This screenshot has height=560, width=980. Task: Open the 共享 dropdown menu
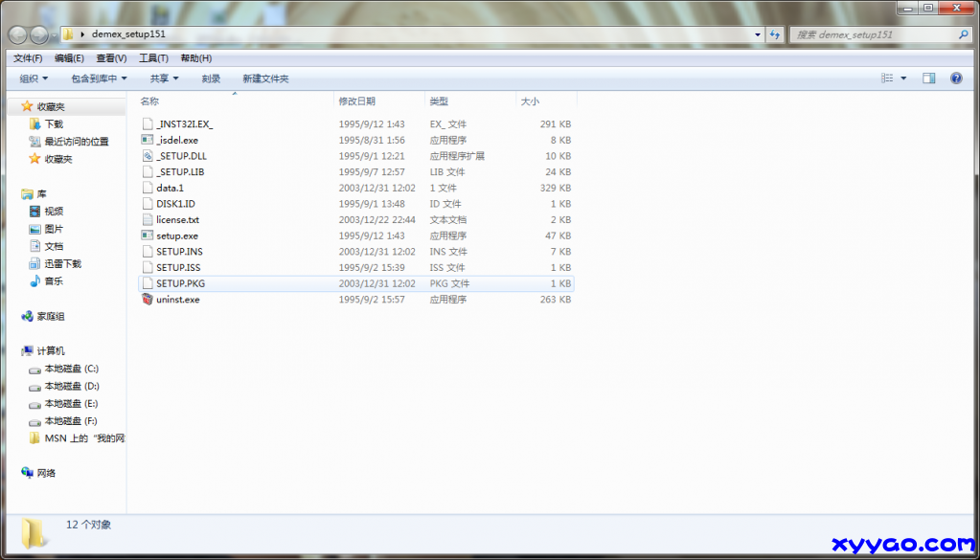pyautogui.click(x=164, y=78)
